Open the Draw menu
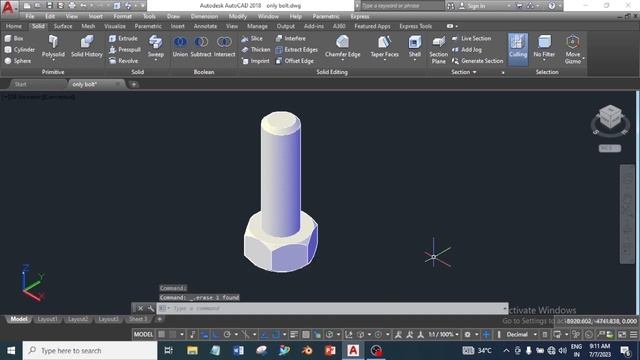 [x=173, y=16]
